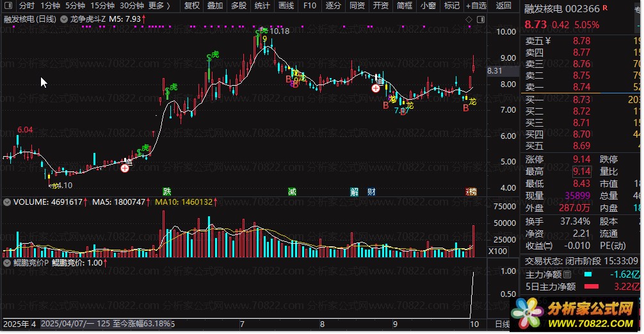The height and width of the screenshot is (334, 644).
Task: Click the X100 volume scale label
Action: pos(497,251)
